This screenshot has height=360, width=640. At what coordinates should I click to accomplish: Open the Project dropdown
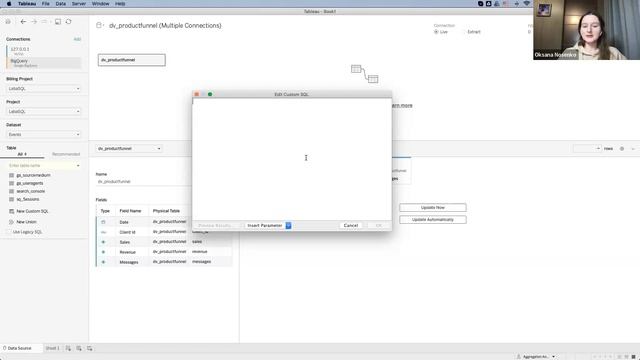(x=44, y=111)
